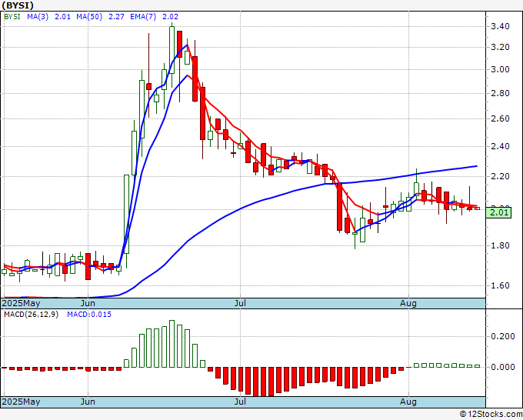
Task: Click the 2.60 price axis label
Action: (500, 119)
